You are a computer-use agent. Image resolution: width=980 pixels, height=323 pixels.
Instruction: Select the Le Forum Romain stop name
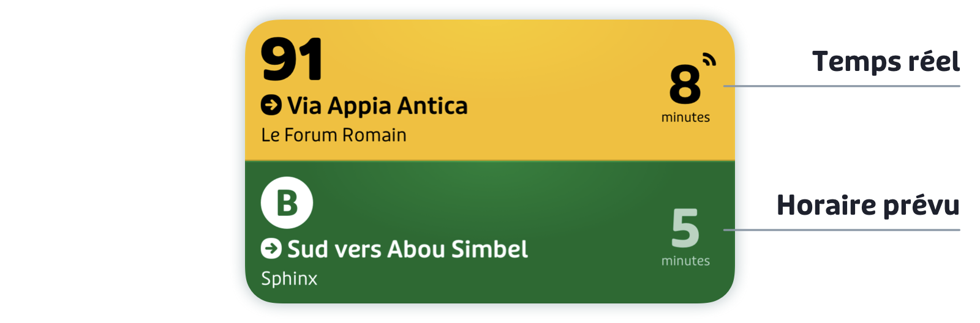334,135
